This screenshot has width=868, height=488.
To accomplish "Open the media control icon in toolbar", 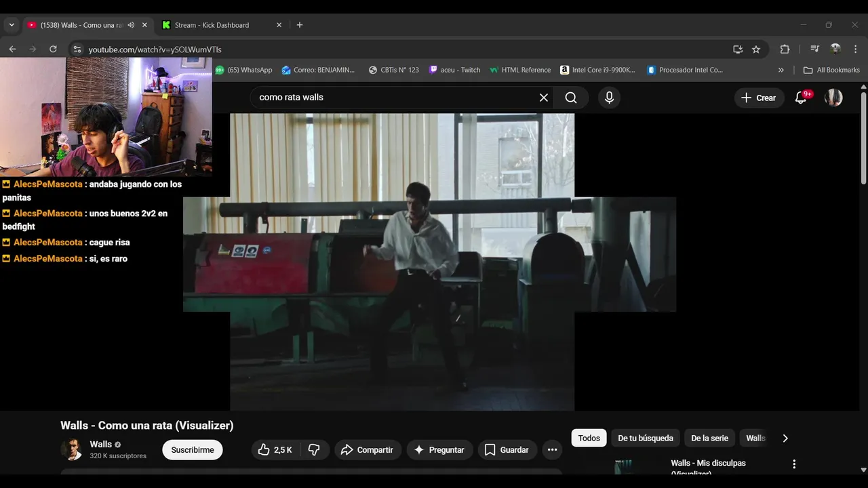I will coord(815,49).
